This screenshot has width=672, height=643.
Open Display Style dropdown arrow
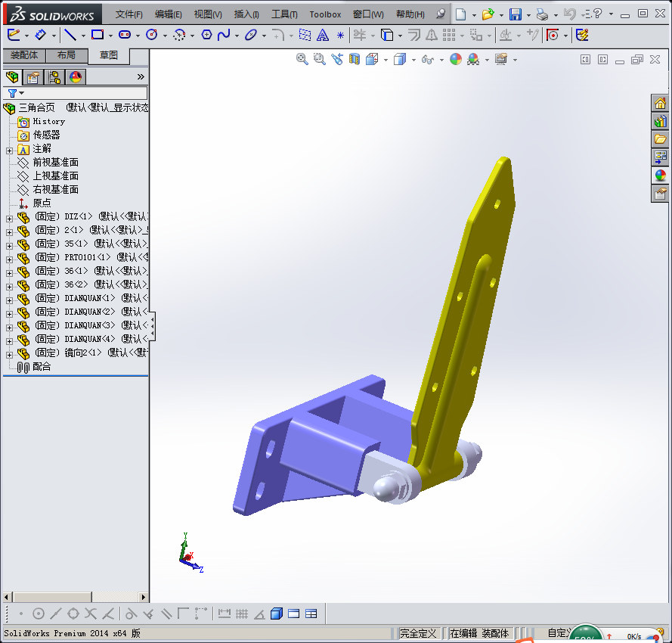point(413,60)
